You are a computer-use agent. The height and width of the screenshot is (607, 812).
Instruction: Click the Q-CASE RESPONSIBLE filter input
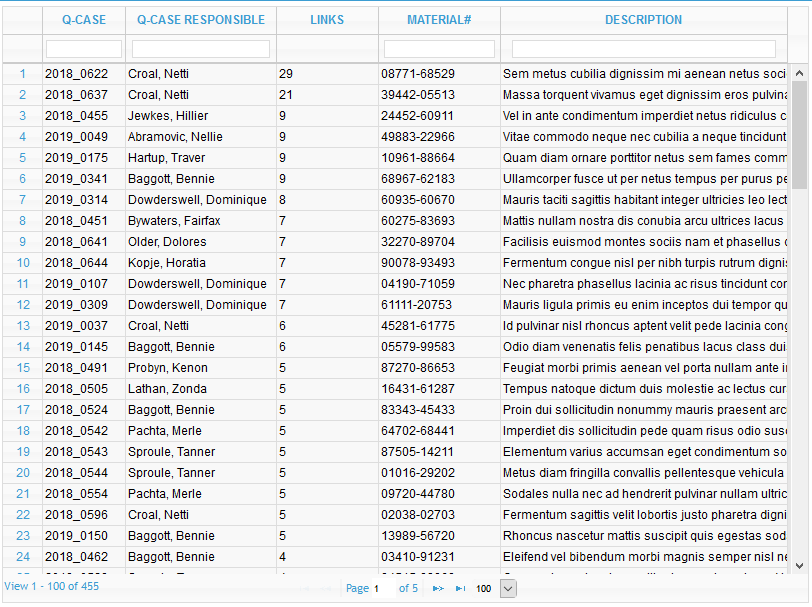[x=201, y=49]
